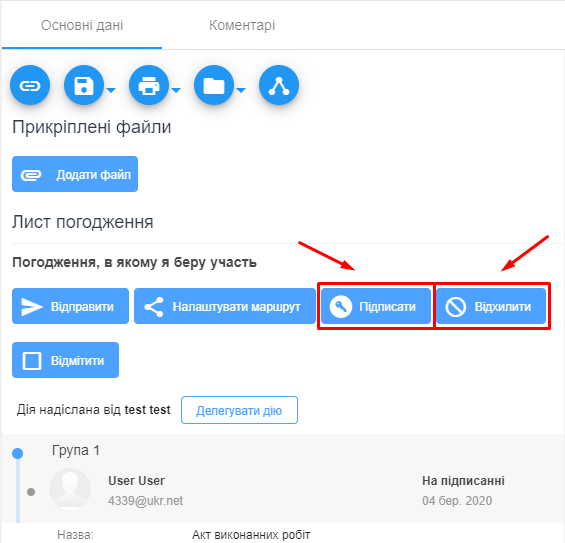Reject with the Відхилити button
The height and width of the screenshot is (543, 565).
tap(491, 306)
